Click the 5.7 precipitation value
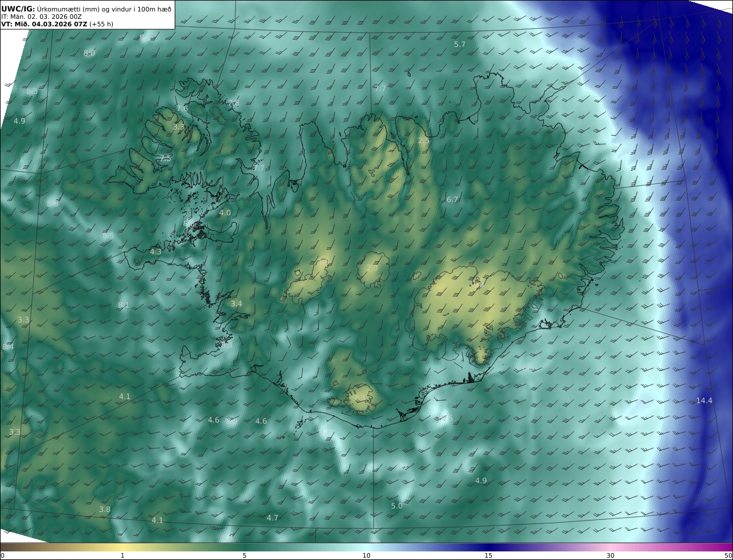 460,44
